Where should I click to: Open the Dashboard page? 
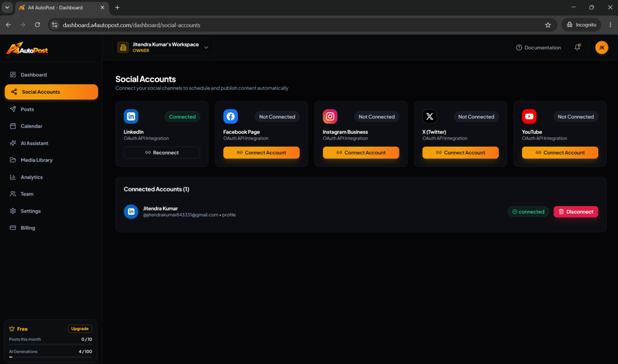51,75
